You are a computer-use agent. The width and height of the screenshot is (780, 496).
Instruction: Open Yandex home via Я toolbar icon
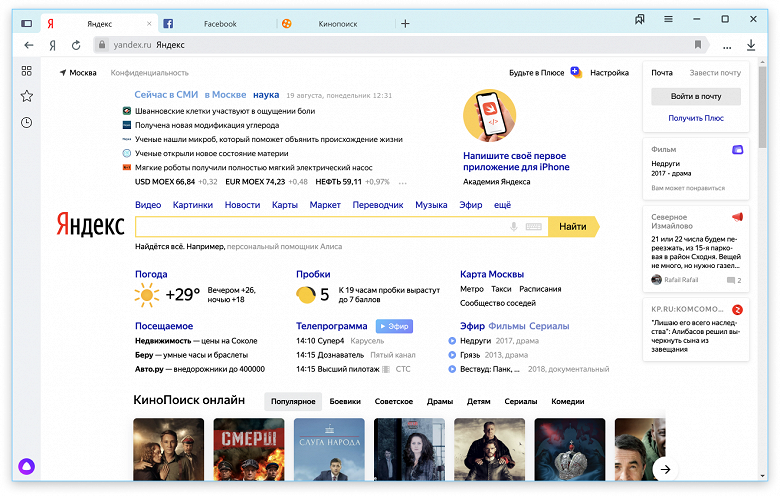pyautogui.click(x=52, y=45)
